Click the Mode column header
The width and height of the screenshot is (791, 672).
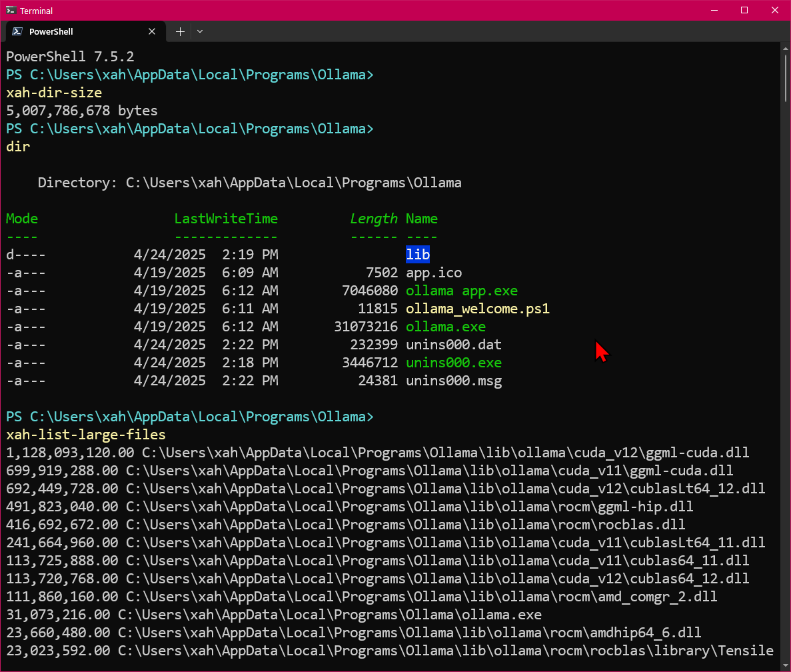pos(22,219)
